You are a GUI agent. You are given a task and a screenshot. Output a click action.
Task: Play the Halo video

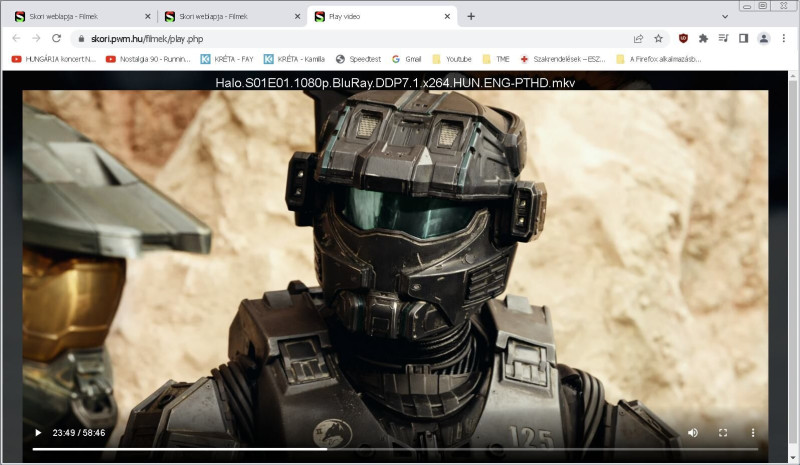pos(38,433)
